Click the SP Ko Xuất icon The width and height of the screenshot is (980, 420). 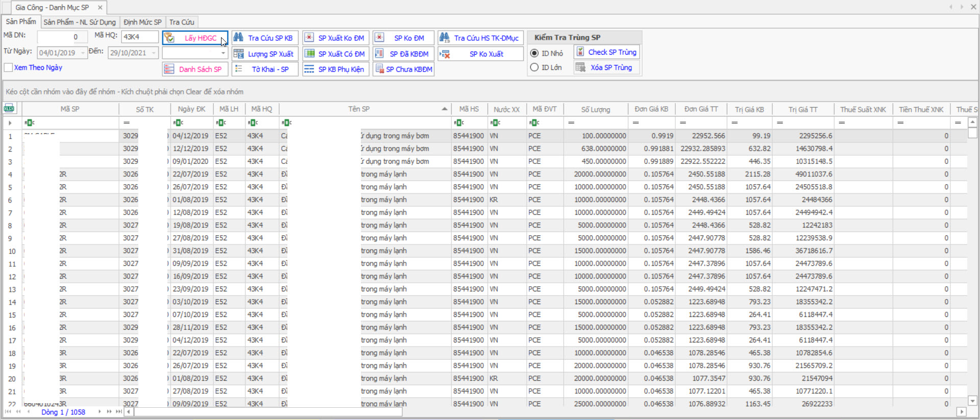click(x=445, y=54)
